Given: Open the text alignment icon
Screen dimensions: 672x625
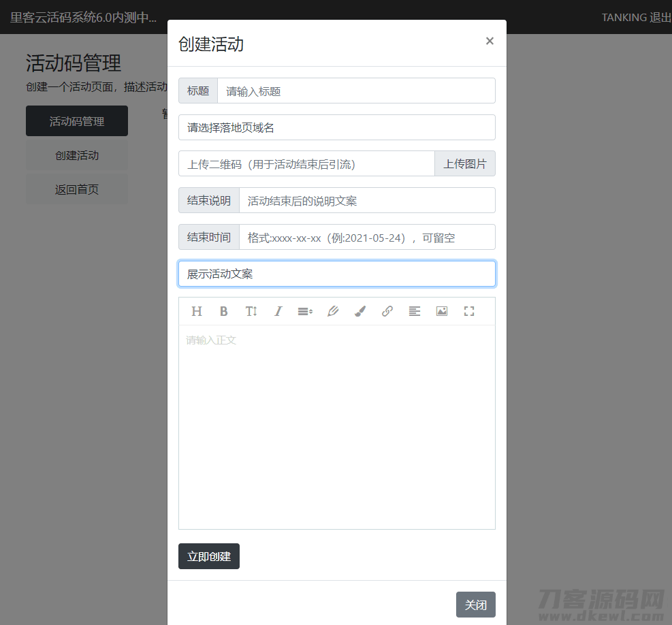Looking at the screenshot, I should point(414,311).
